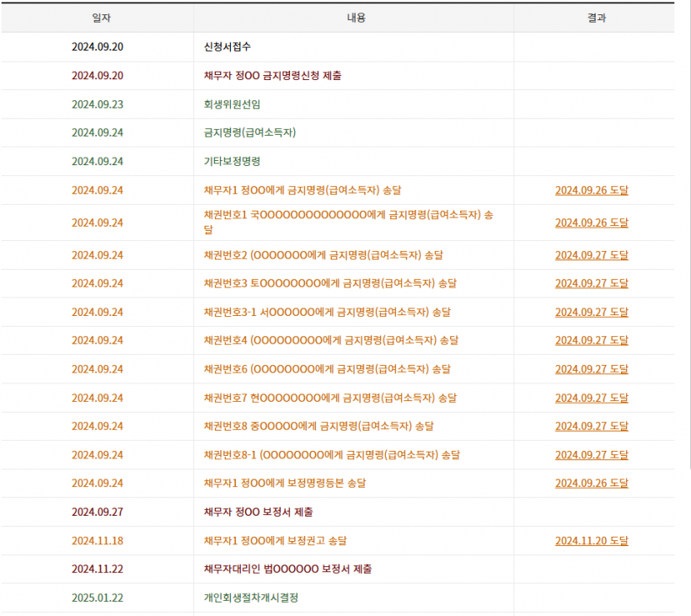Screen dimensions: 691x616
Task: Select the 채권번호4 송달 content text
Action: (x=331, y=340)
